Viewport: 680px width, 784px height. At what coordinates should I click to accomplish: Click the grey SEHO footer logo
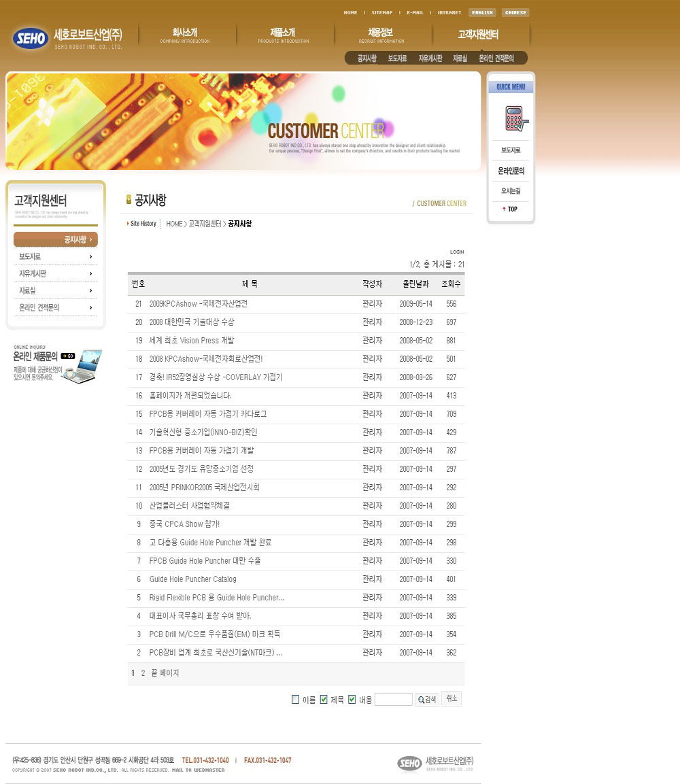point(409,764)
